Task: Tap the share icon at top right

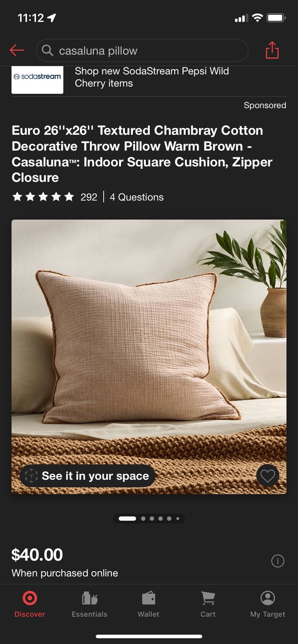Action: (272, 50)
